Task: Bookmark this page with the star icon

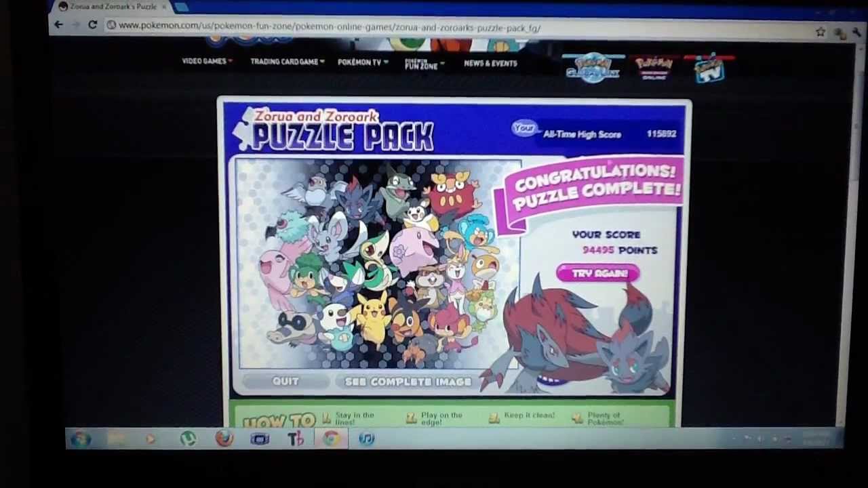Action: tap(821, 31)
